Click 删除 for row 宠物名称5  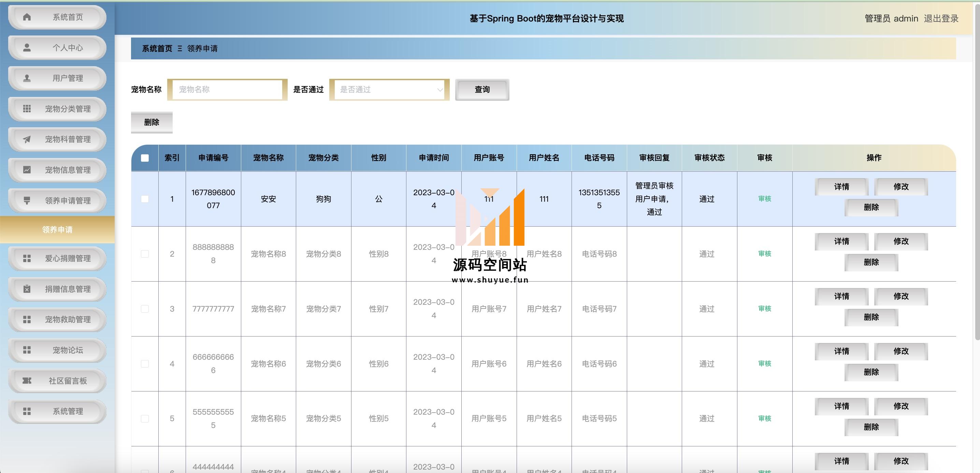point(871,427)
